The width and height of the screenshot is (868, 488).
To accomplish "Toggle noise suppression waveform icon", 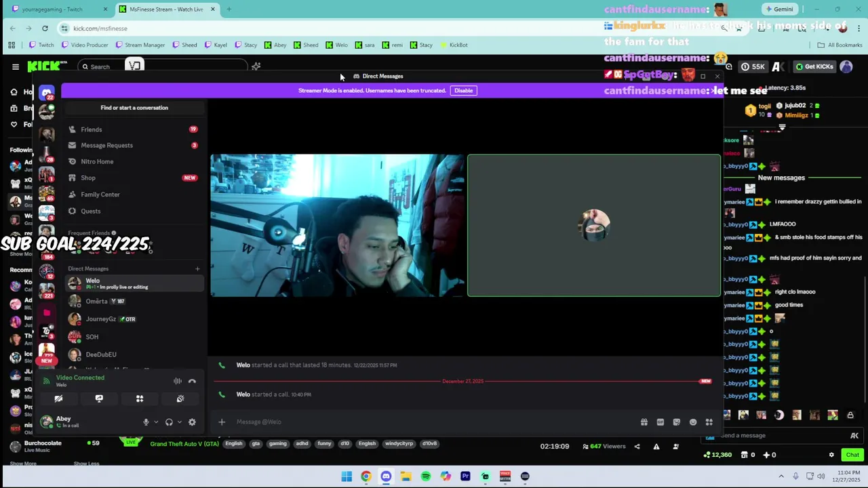I will pyautogui.click(x=178, y=381).
